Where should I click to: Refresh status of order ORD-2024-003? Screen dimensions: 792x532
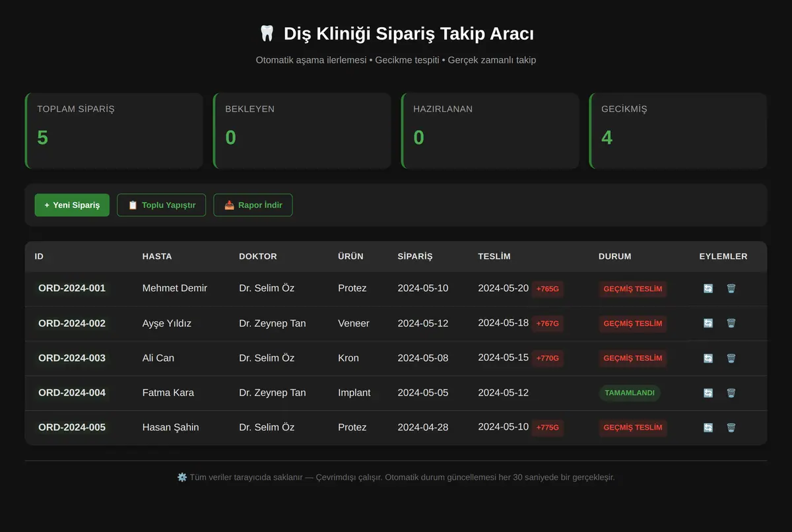(x=708, y=358)
